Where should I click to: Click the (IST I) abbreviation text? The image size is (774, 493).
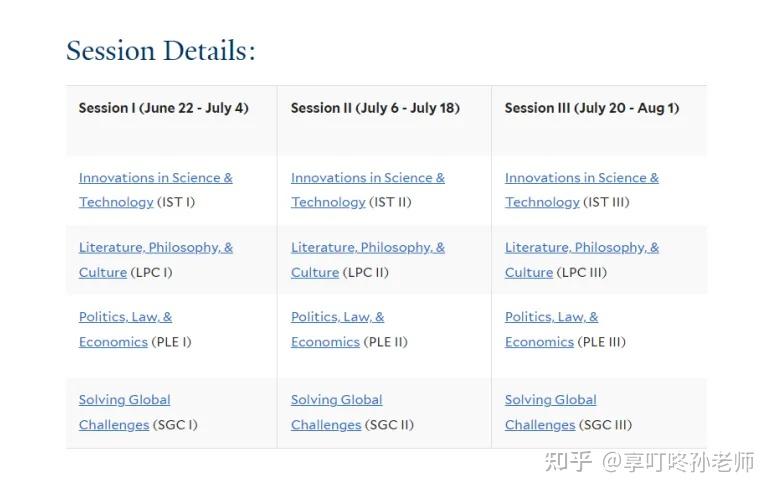(x=176, y=202)
